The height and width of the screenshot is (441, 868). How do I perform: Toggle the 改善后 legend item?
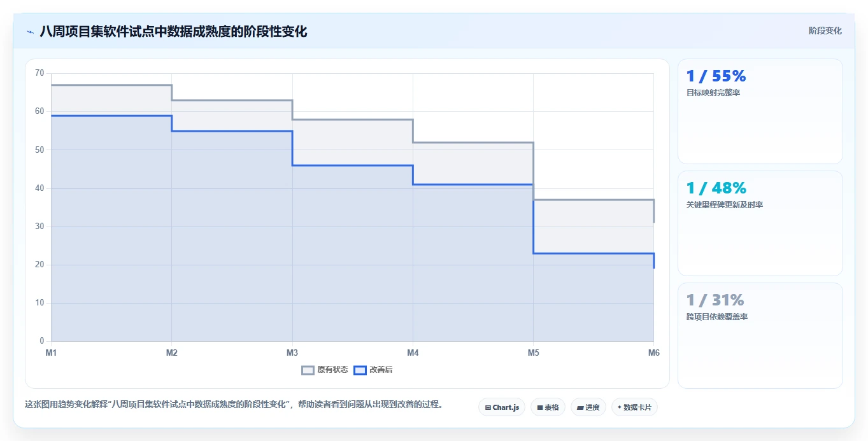pos(374,370)
